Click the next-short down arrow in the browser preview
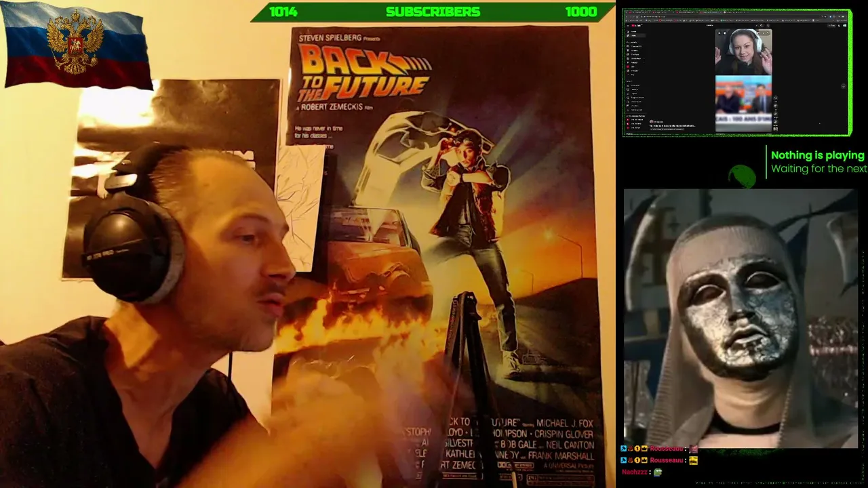Image resolution: width=868 pixels, height=488 pixels. [844, 86]
